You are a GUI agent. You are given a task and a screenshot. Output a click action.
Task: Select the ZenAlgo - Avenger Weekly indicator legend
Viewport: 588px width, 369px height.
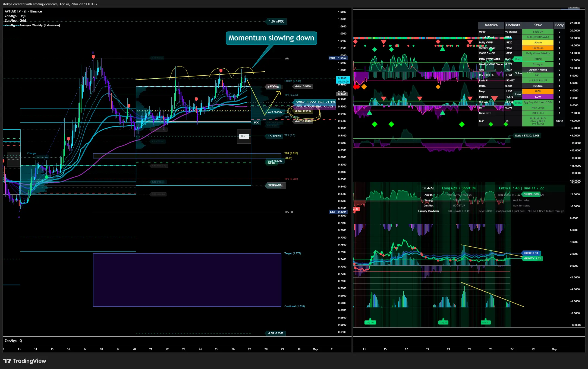pyautogui.click(x=32, y=25)
